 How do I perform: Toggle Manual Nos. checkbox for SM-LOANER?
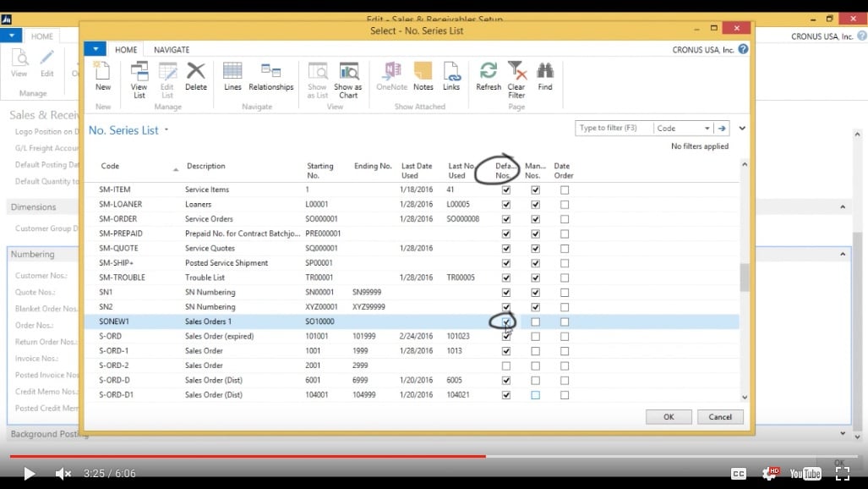point(535,205)
